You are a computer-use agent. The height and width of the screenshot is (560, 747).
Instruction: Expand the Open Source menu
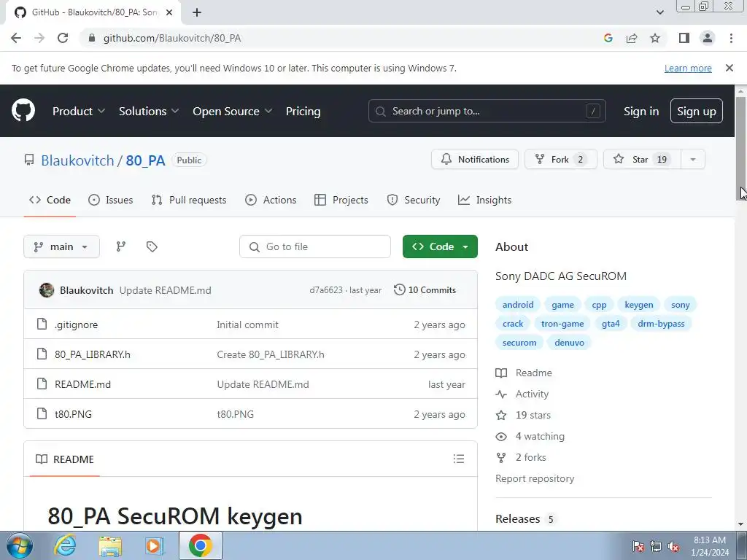pos(233,111)
